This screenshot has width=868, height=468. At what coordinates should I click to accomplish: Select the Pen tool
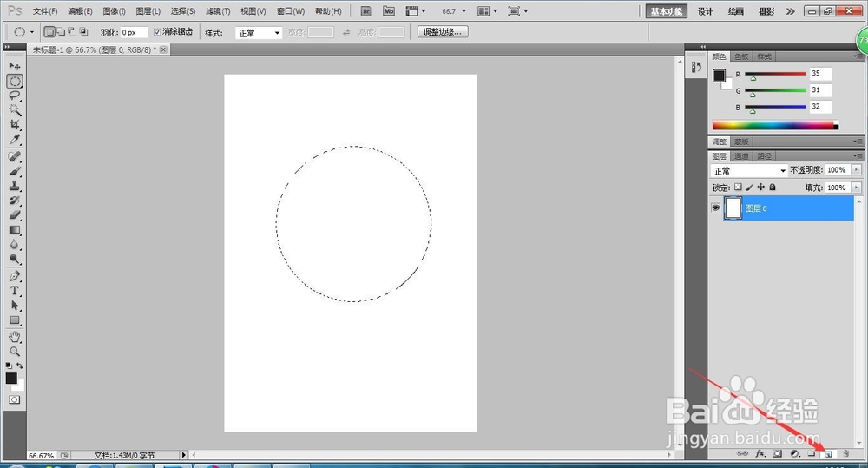[x=15, y=276]
